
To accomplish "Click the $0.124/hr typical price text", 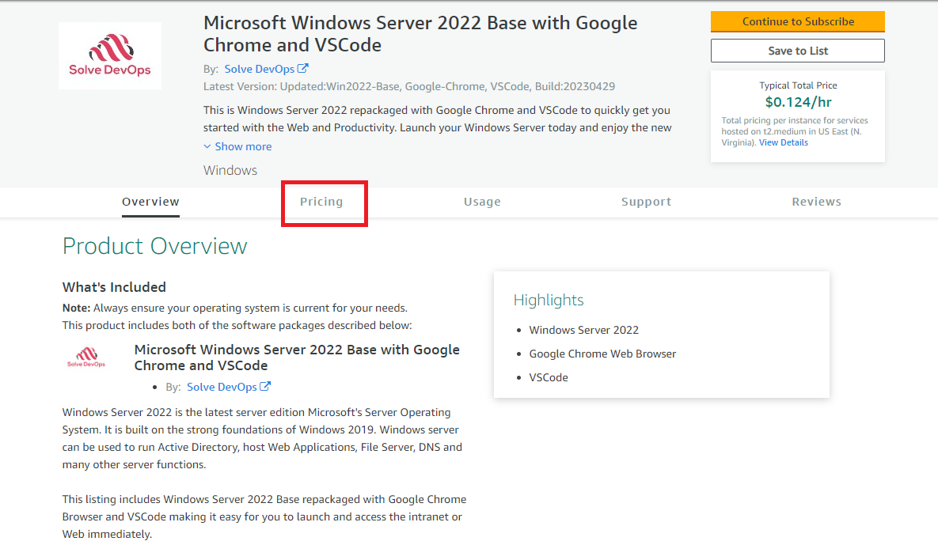I will (x=798, y=102).
